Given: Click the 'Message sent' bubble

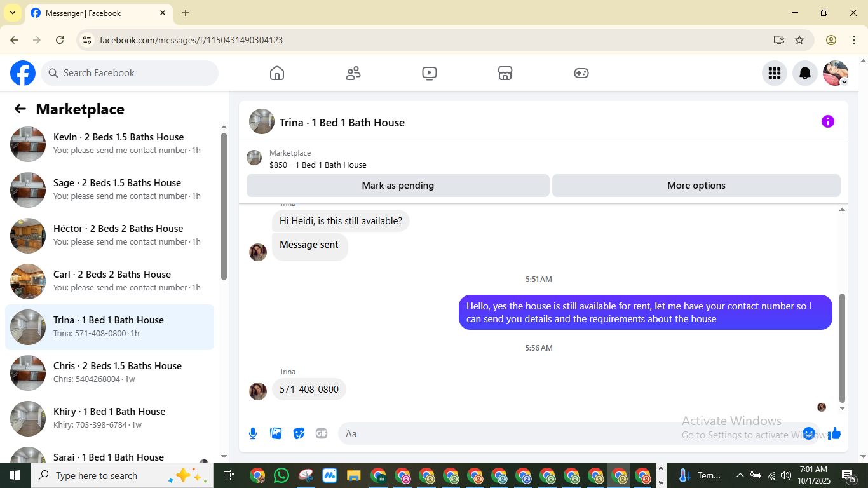Looking at the screenshot, I should pos(309,247).
